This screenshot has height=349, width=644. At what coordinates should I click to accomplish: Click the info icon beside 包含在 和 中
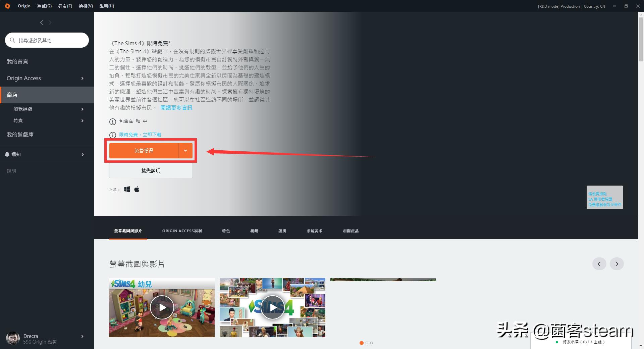[113, 121]
